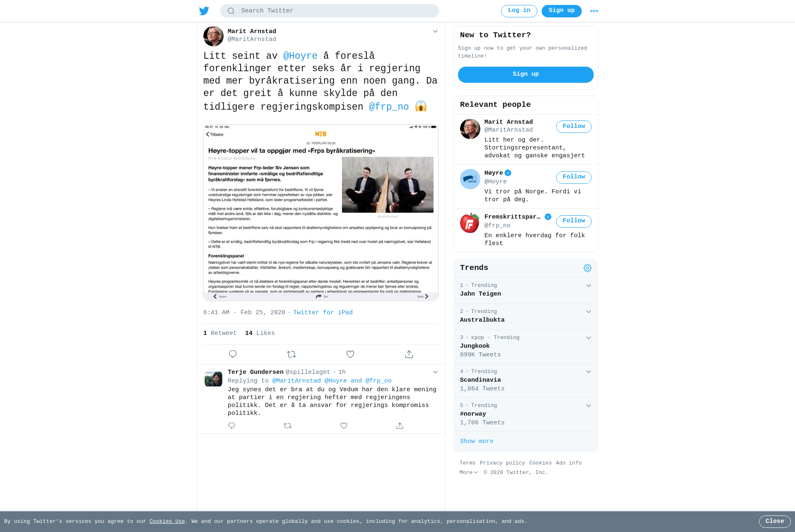
Task: Reply to Marit Arnstad's main tweet
Action: (x=233, y=354)
